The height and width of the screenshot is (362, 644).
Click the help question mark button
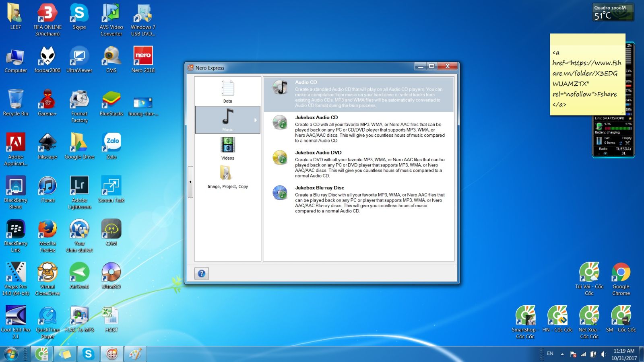[x=202, y=274]
